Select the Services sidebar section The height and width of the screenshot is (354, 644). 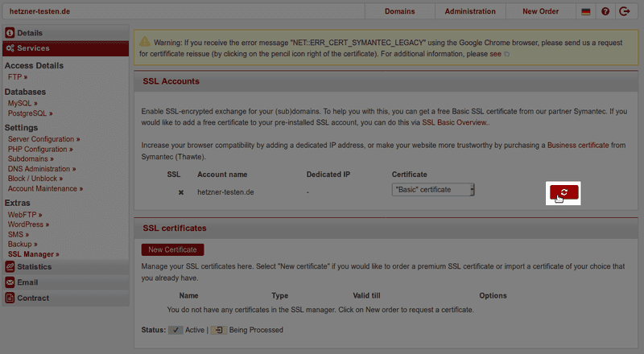(x=66, y=48)
